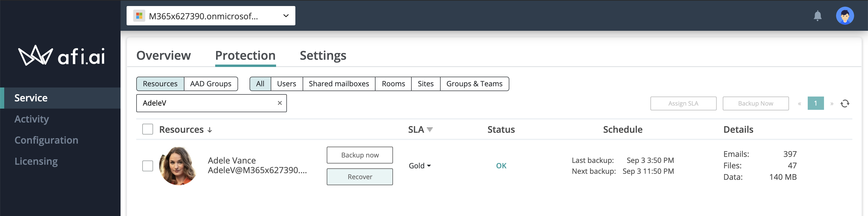Click the Assign SLA button

683,103
